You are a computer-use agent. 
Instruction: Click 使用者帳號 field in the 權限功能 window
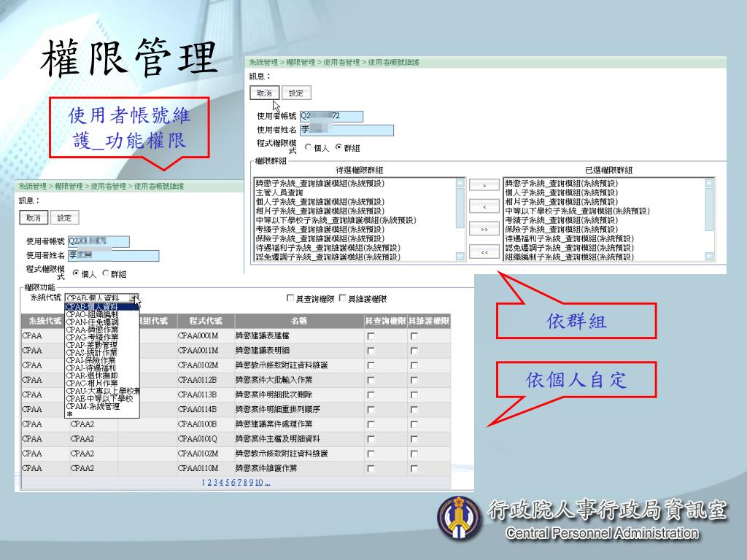coord(98,241)
